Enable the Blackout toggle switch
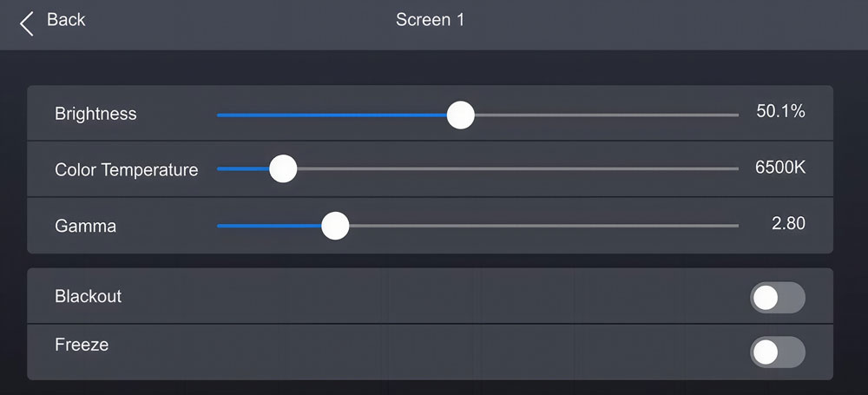This screenshot has height=395, width=868. point(777,298)
